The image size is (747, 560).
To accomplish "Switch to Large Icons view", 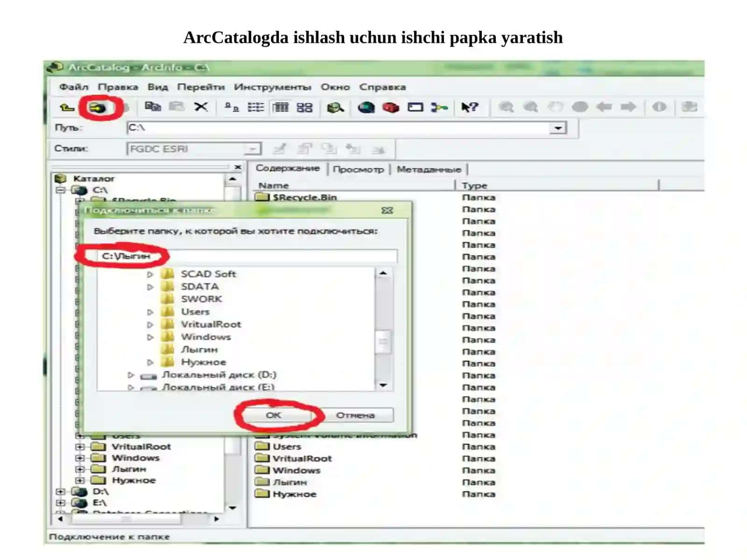I will (x=232, y=107).
